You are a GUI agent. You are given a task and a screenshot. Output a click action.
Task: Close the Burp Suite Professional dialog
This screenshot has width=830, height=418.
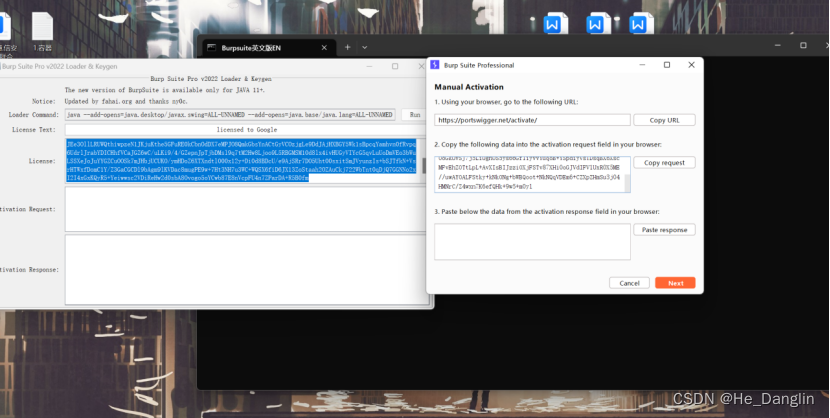691,65
